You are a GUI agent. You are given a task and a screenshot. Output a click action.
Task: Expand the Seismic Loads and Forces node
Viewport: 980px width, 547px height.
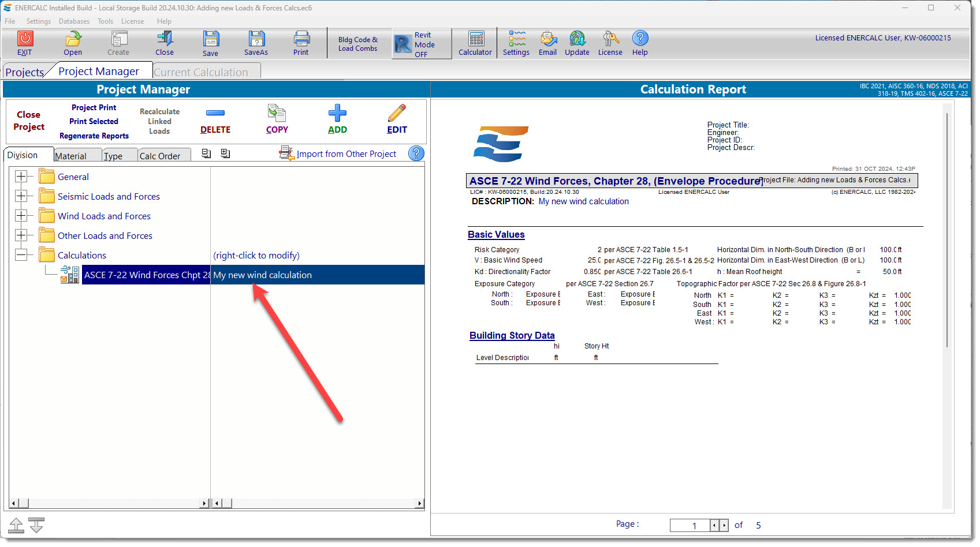[x=22, y=196]
